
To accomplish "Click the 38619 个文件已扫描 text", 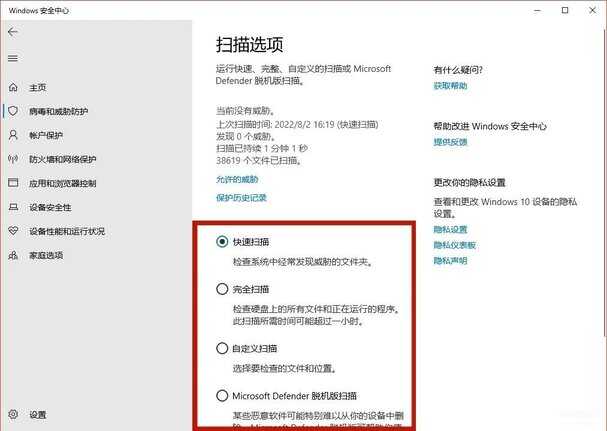I will (259, 160).
